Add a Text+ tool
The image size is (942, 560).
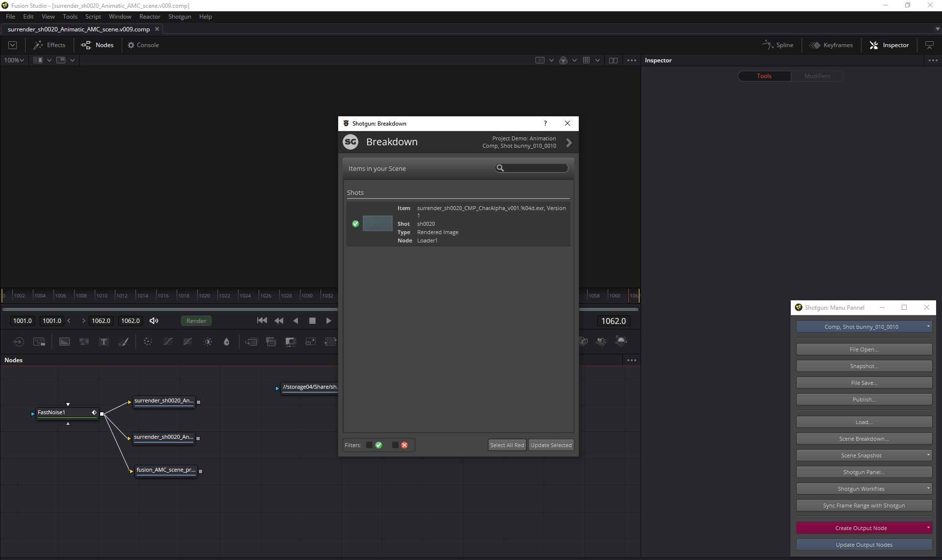pos(104,342)
